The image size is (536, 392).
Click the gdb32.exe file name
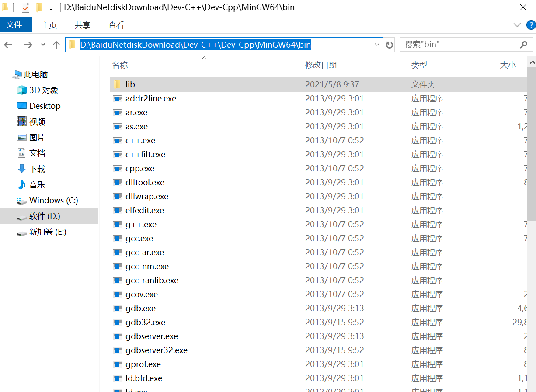pyautogui.click(x=145, y=323)
